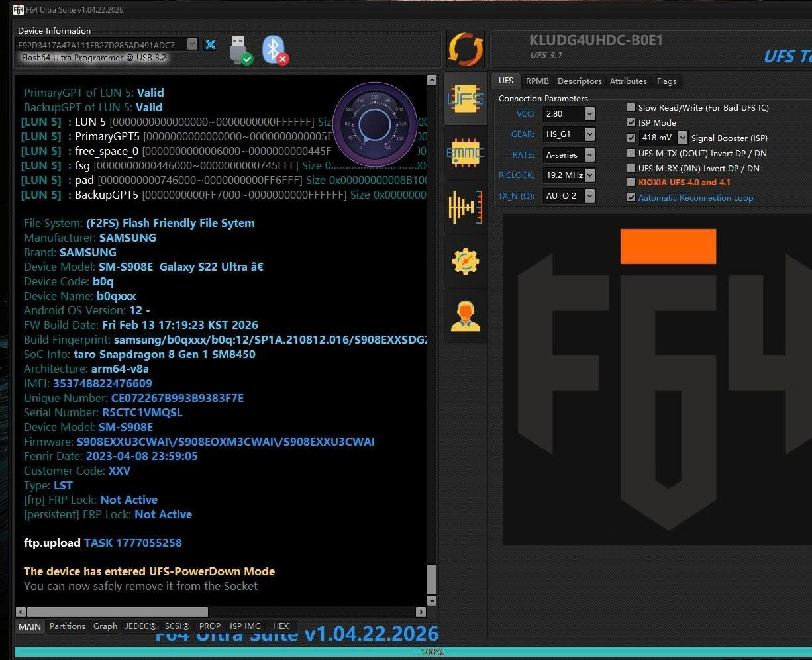812x660 pixels.
Task: Open the signal waveform sidebar icon
Action: coord(466,207)
